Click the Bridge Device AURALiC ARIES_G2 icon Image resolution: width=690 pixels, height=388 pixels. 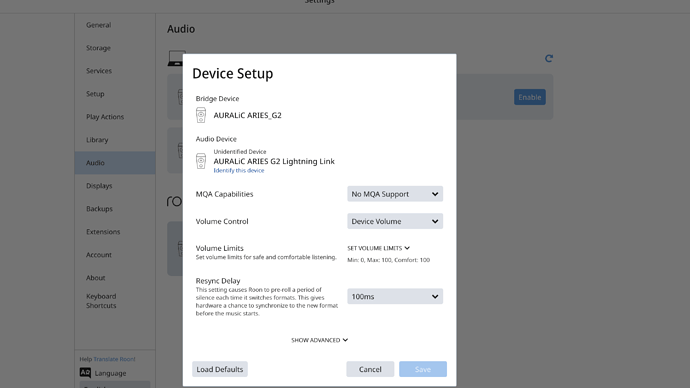(x=201, y=115)
